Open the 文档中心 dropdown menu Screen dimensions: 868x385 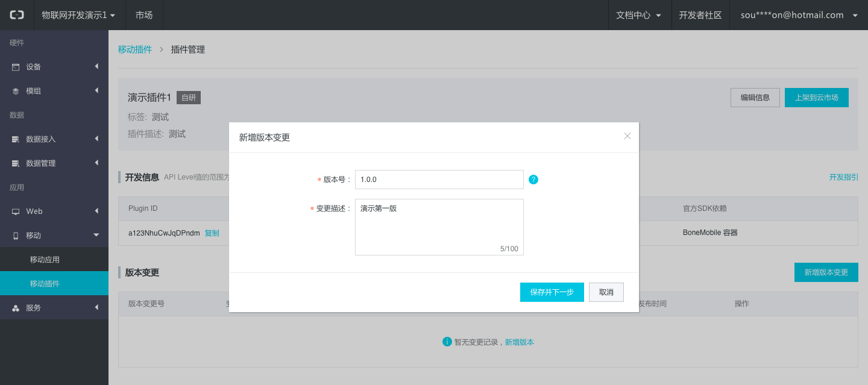pos(639,15)
